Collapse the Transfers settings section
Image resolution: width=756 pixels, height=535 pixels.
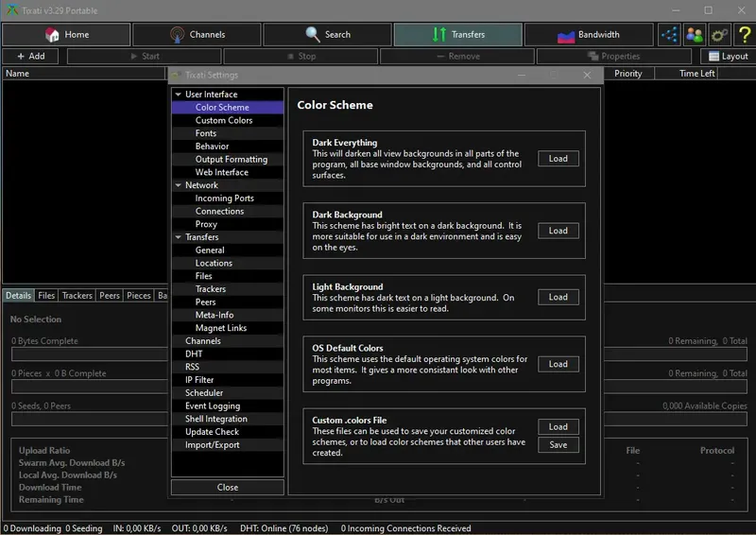pyautogui.click(x=177, y=237)
